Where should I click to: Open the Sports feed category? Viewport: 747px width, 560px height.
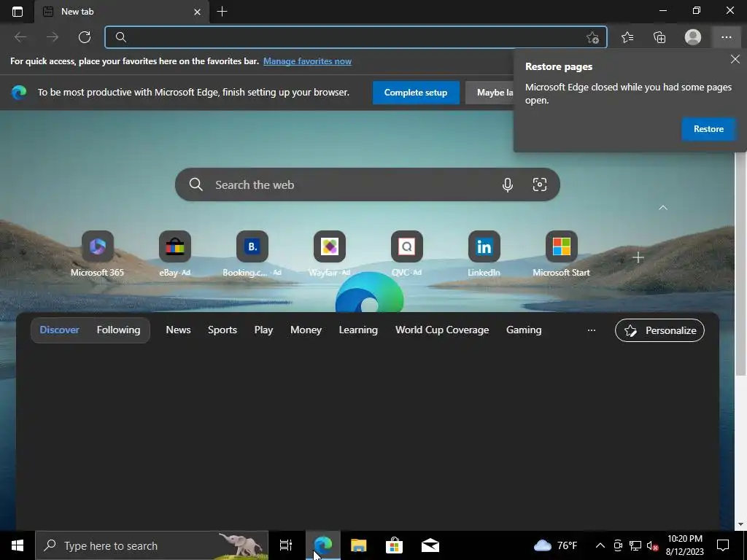(222, 330)
